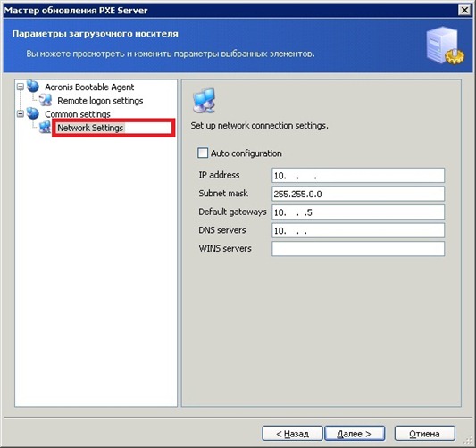Click the Subnet mask label

(x=223, y=194)
